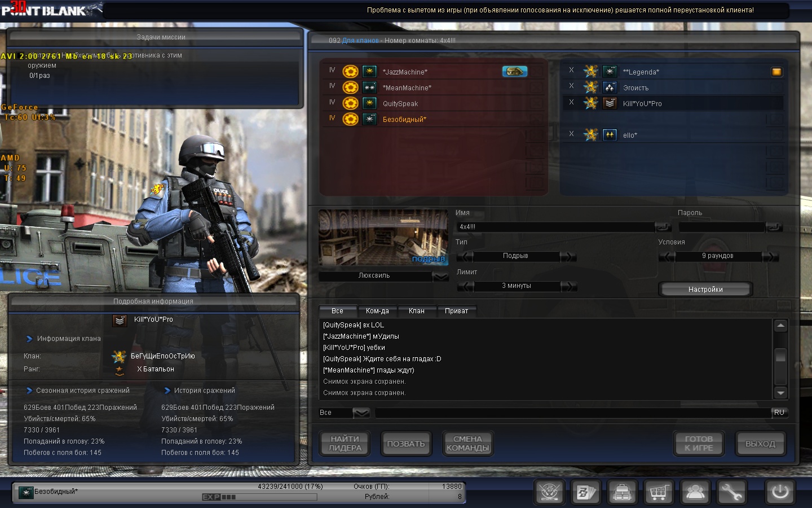This screenshot has width=812, height=508.
Task: Click the СМЕНА КОМАНДЫ button
Action: 467,444
